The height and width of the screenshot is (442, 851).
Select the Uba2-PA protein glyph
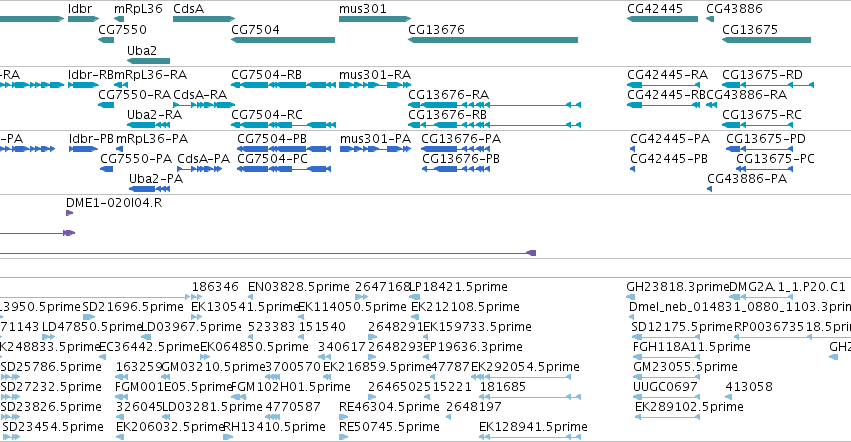tap(149, 189)
